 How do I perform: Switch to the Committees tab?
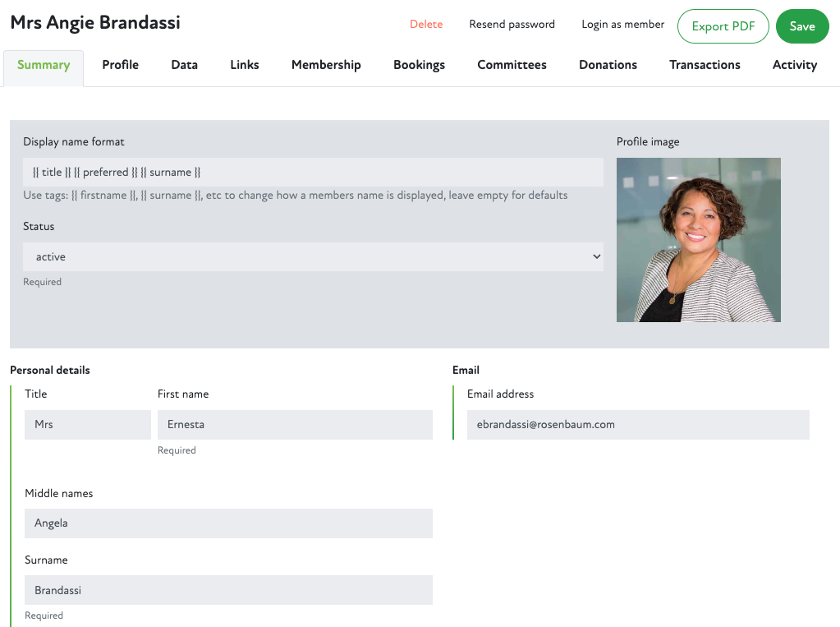point(512,65)
